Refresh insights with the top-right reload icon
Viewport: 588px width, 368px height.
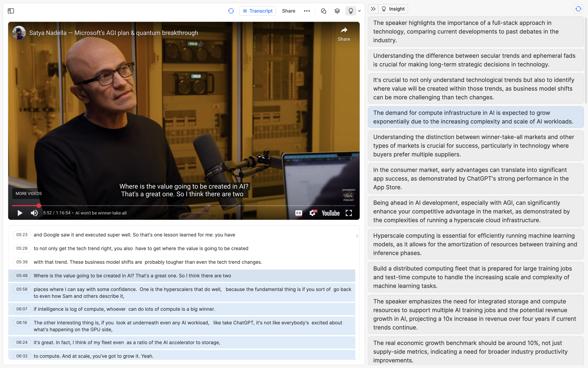coord(578,9)
